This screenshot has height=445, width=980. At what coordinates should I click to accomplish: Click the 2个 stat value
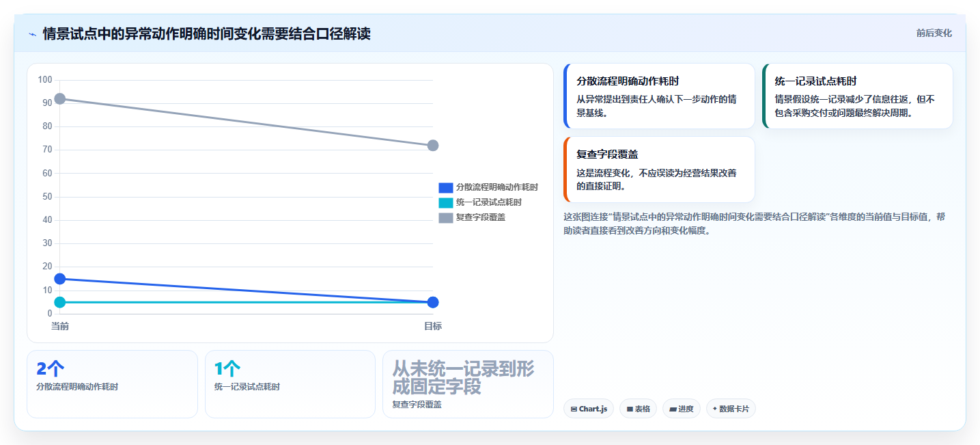pyautogui.click(x=51, y=369)
